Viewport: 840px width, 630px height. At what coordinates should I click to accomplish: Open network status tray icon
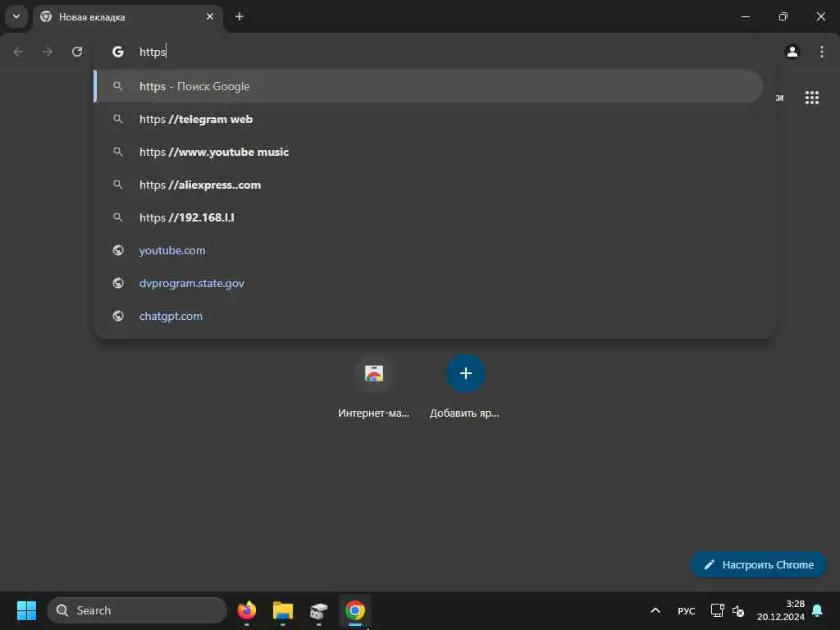pyautogui.click(x=717, y=610)
